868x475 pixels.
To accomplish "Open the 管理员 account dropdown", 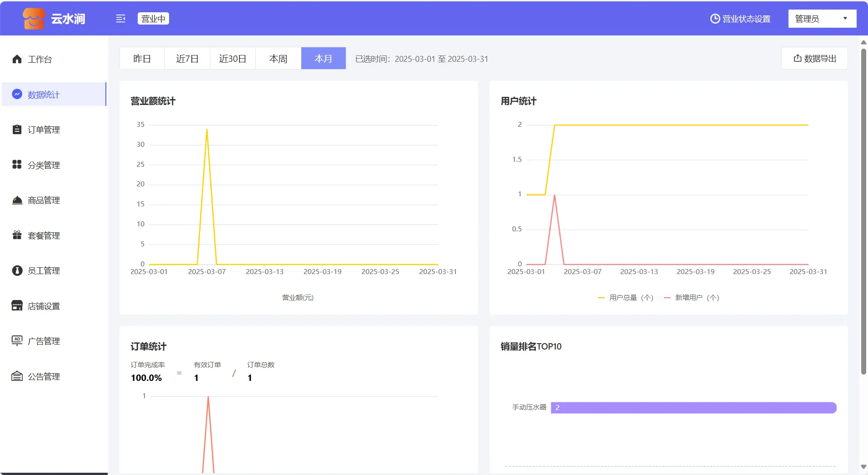I will coord(822,19).
